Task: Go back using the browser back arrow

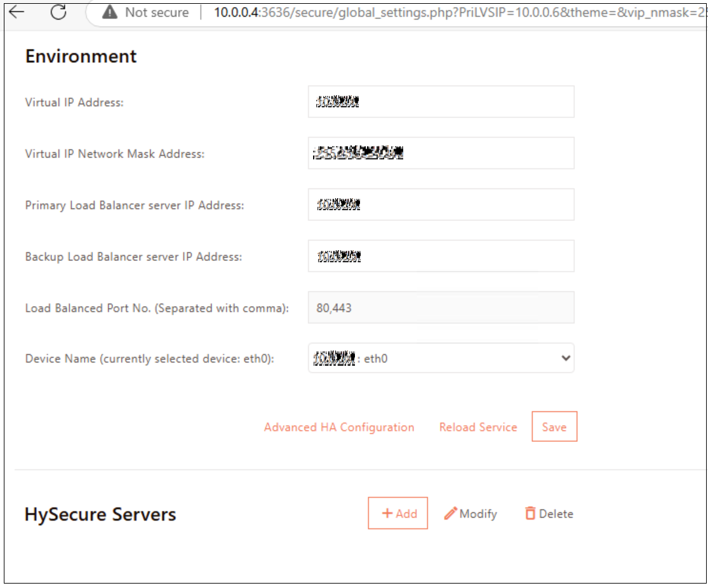Action: [17, 11]
